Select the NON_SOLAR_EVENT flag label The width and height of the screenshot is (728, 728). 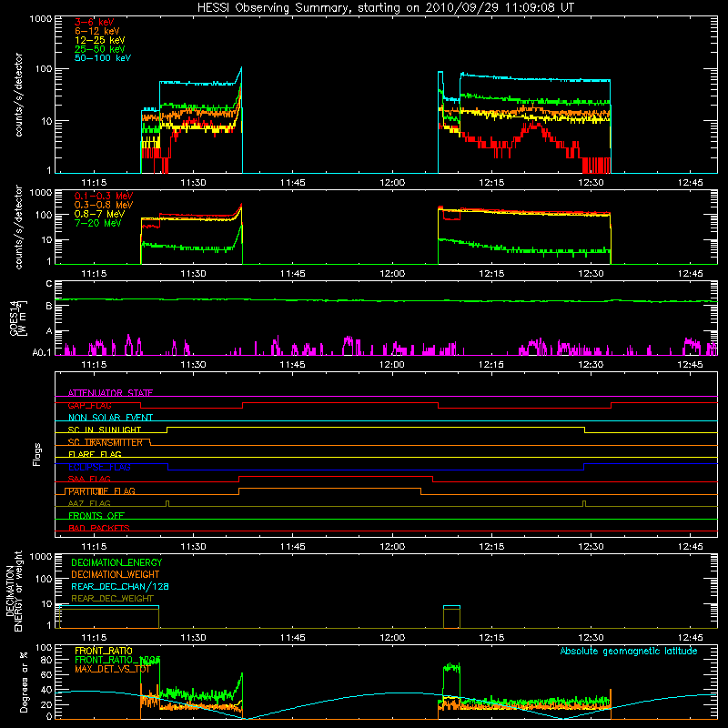click(x=110, y=418)
